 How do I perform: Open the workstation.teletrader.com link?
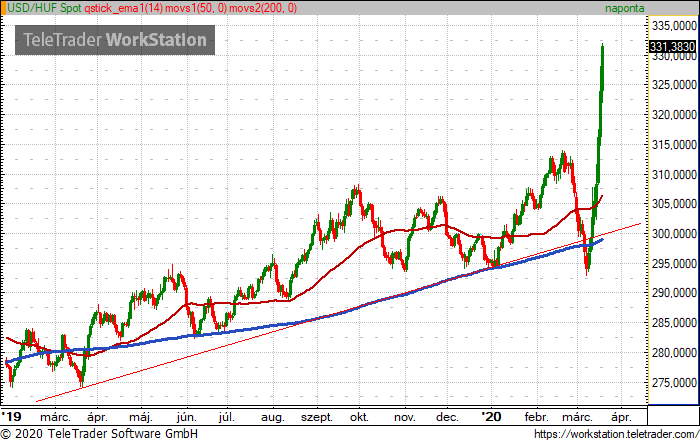coord(617,434)
